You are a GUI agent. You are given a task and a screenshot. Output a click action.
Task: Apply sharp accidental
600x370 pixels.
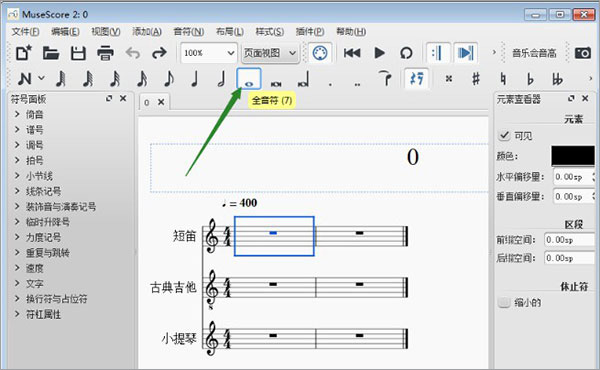[476, 79]
